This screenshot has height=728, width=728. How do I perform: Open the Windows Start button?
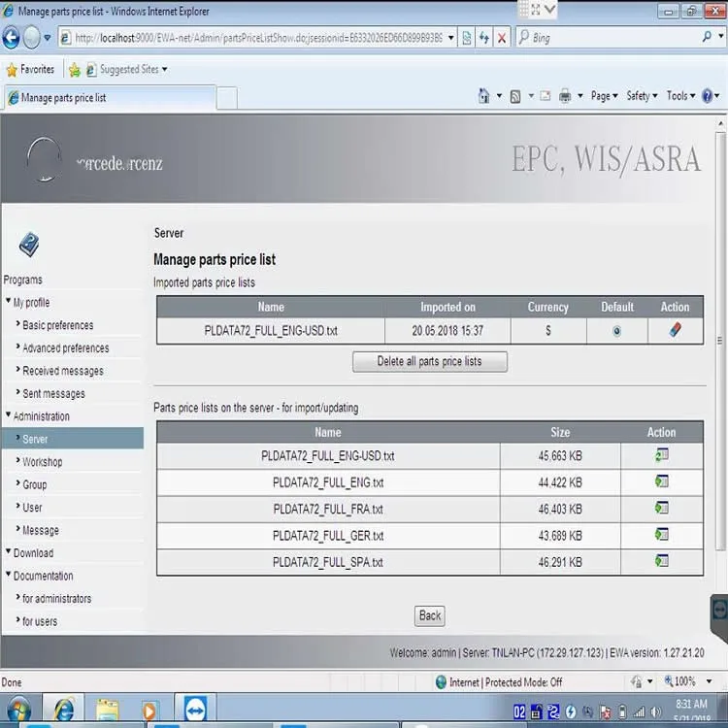pyautogui.click(x=17, y=711)
